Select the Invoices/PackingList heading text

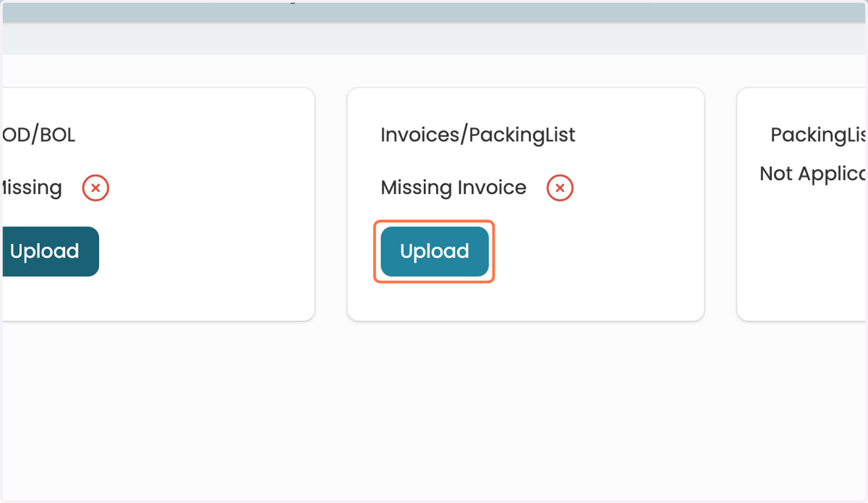pos(478,135)
